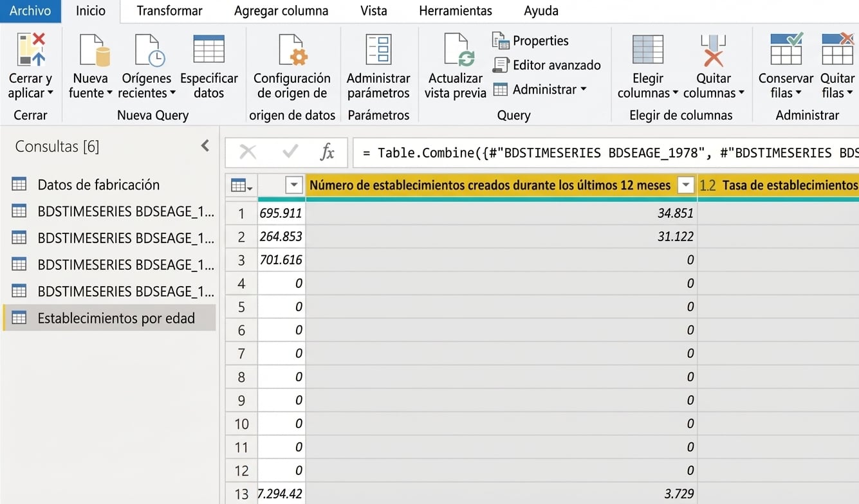Expand Orígenes recientes dropdown arrow
The image size is (859, 504).
pyautogui.click(x=172, y=93)
